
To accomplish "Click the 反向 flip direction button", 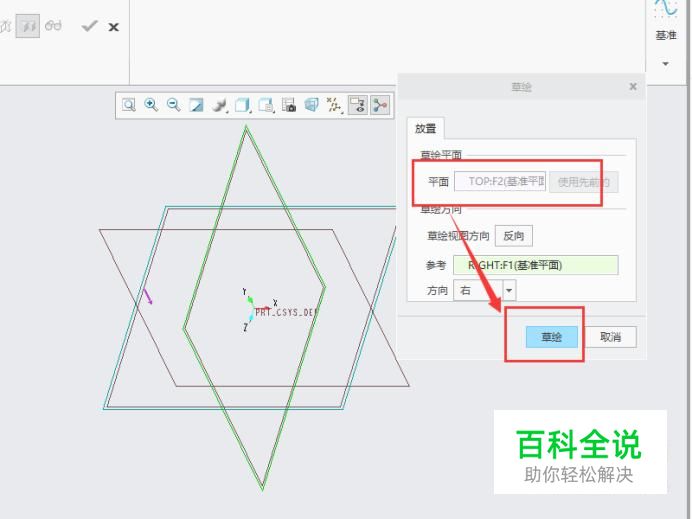I will [514, 236].
